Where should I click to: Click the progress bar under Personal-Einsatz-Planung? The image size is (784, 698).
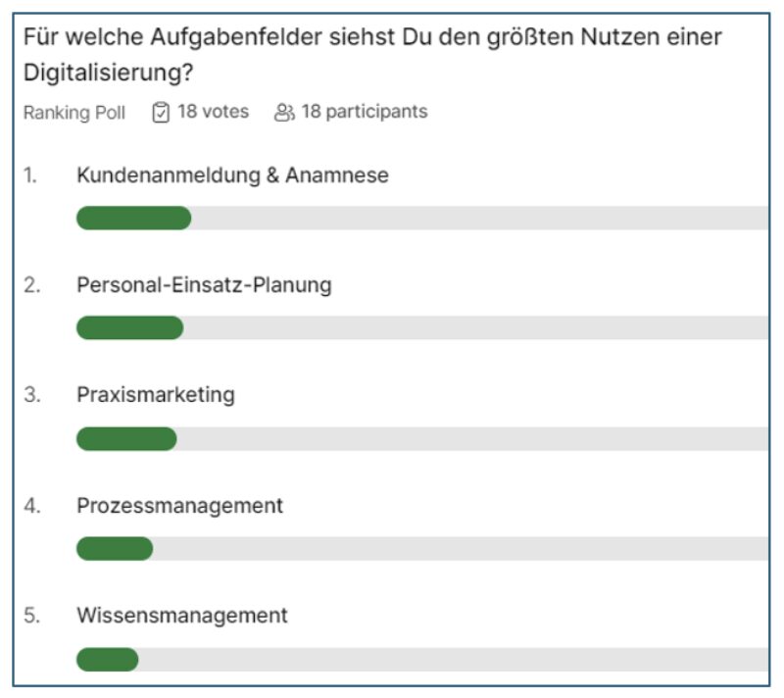pos(130,327)
